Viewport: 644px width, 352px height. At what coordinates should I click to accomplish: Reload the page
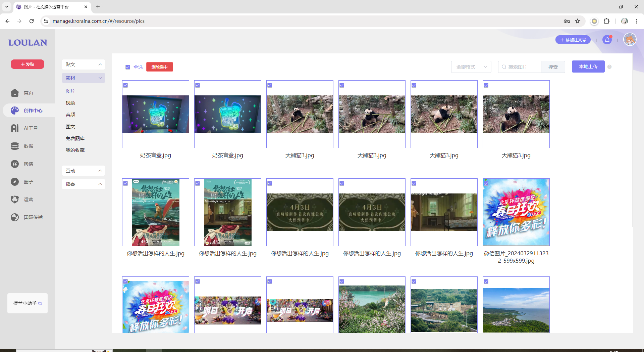[x=32, y=21]
